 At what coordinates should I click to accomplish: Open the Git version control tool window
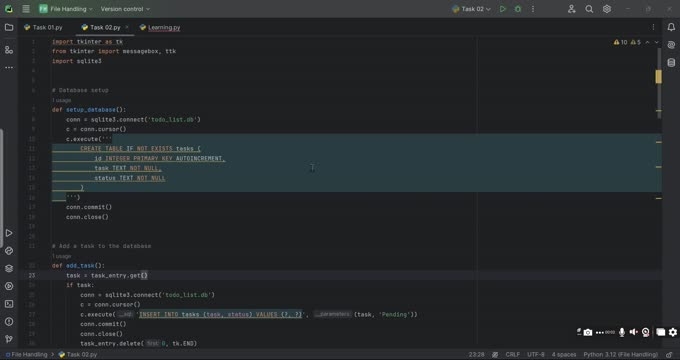[9, 339]
